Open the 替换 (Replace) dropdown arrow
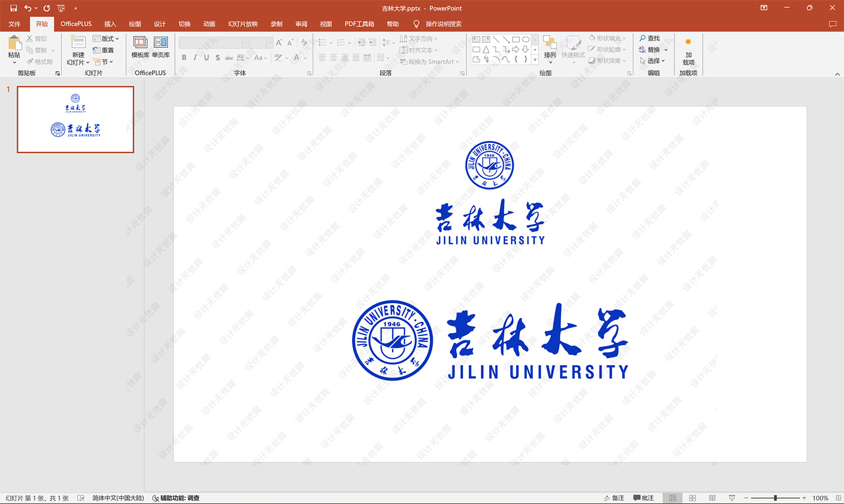844x504 pixels. coord(666,49)
